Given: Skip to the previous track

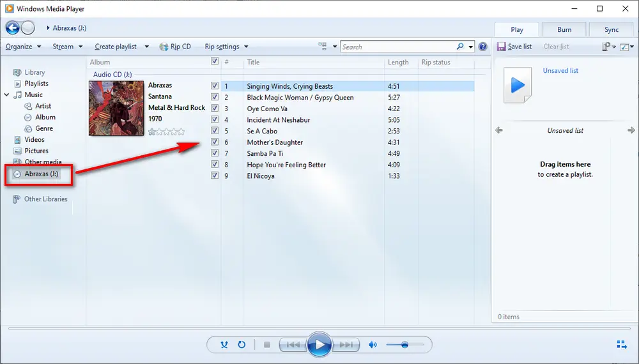Looking at the screenshot, I should point(293,345).
